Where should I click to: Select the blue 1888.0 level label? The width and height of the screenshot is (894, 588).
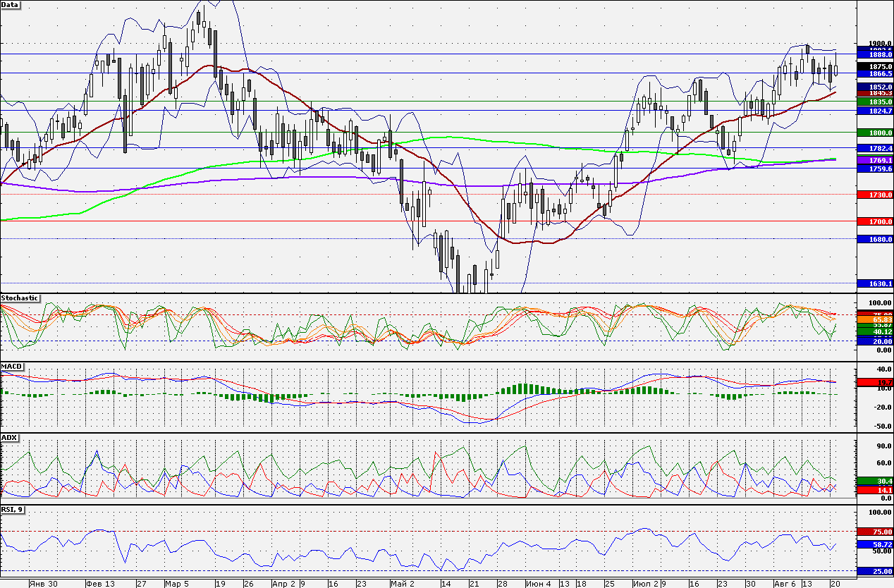(874, 54)
